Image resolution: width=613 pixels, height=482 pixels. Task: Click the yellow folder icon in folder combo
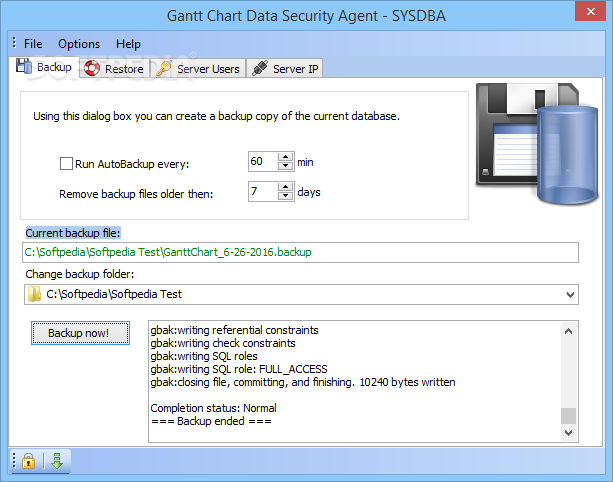[x=34, y=294]
